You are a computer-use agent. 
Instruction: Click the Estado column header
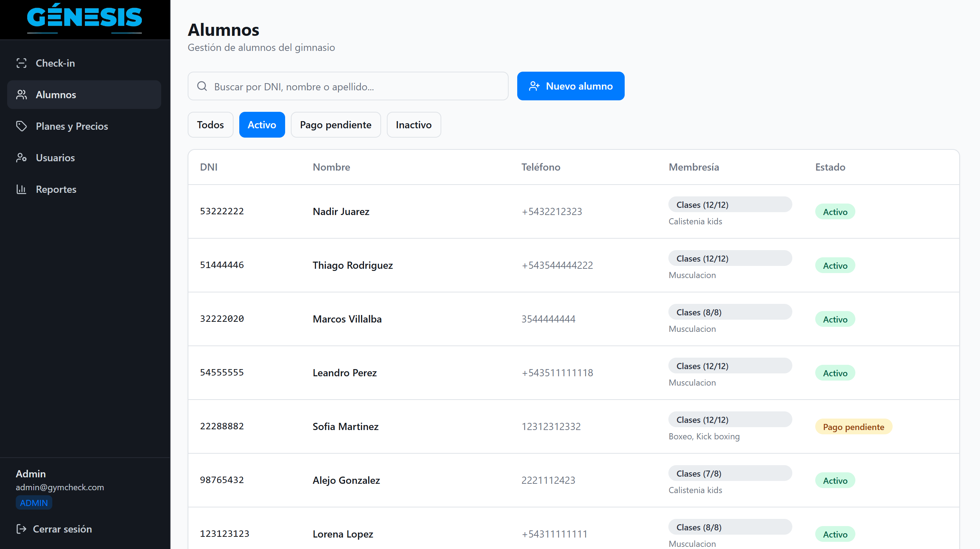tap(830, 167)
